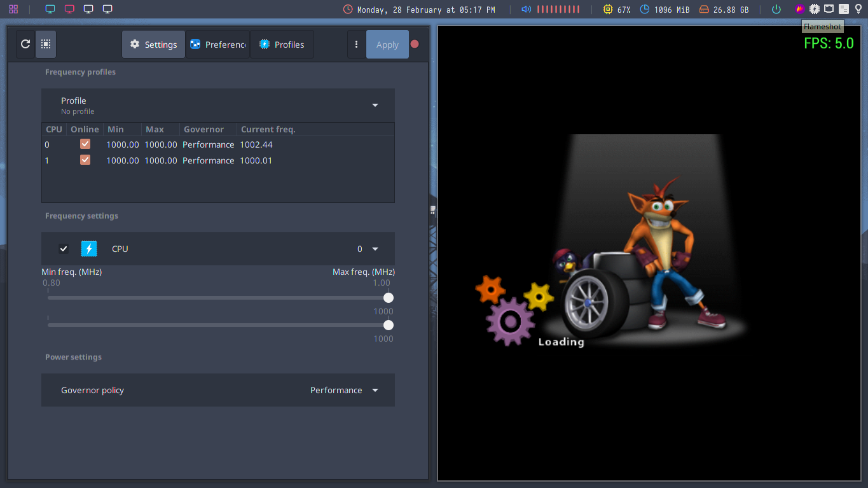Toggle the CPU checkbox under Frequency settings
The width and height of the screenshot is (868, 488).
[64, 249]
